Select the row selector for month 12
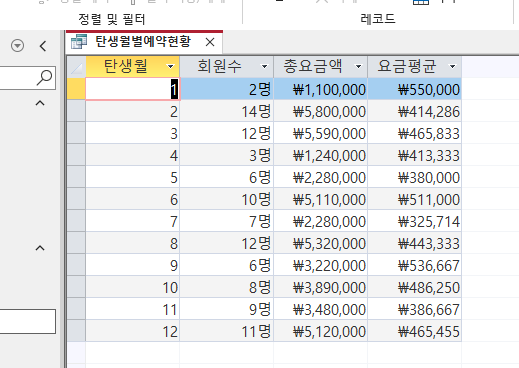 pos(76,331)
